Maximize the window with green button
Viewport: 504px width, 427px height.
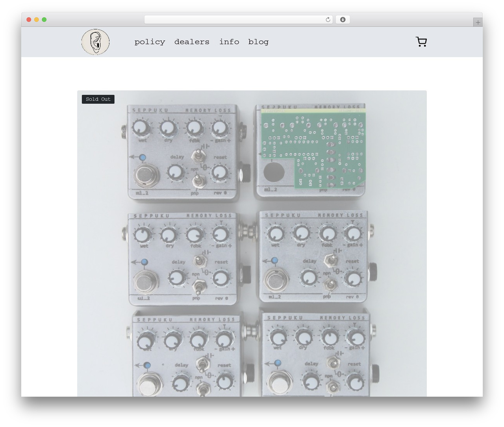44,20
